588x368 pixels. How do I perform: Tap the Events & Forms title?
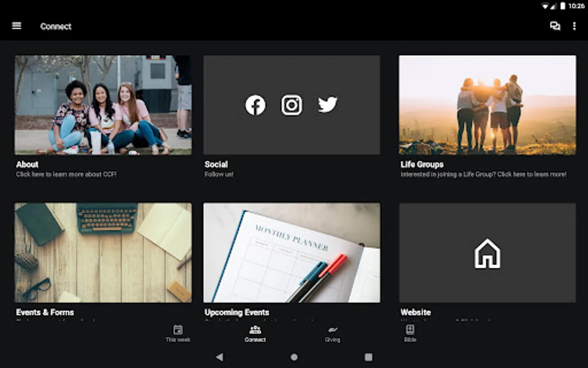click(x=45, y=312)
